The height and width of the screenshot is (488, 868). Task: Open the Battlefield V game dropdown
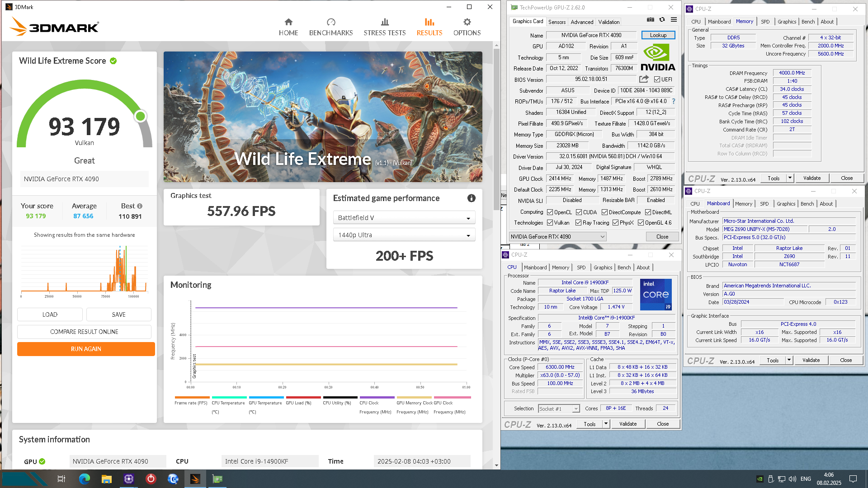(404, 218)
